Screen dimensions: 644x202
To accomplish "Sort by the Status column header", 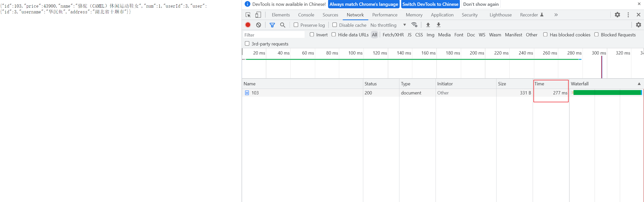I will click(381, 84).
